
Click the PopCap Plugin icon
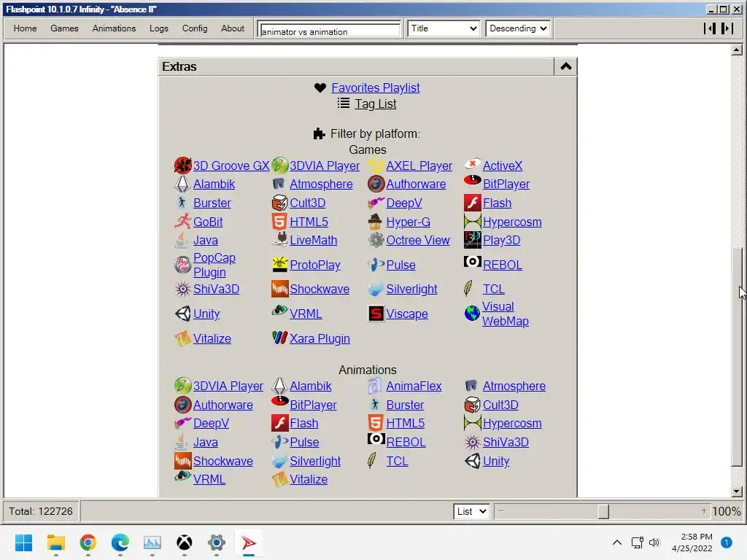[x=182, y=265]
